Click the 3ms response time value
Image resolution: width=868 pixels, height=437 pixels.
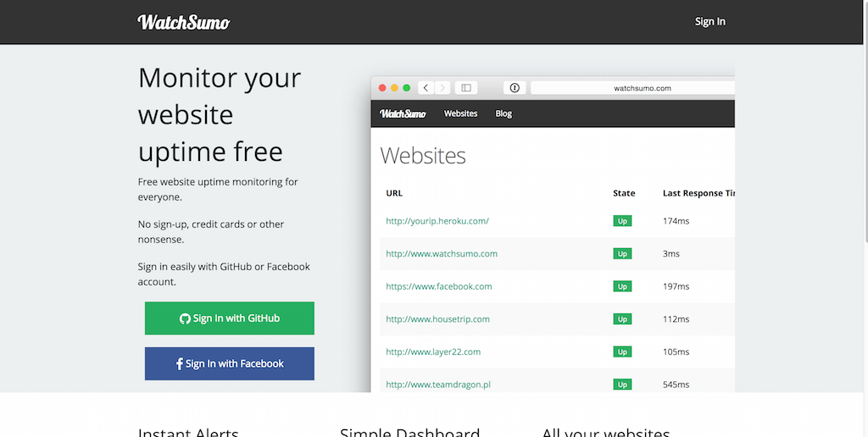click(671, 253)
